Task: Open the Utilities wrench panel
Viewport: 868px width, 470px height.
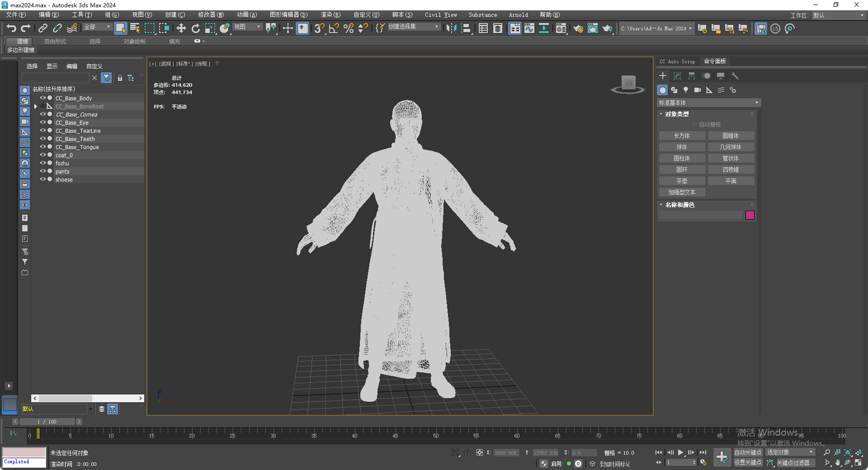Action: pos(735,76)
